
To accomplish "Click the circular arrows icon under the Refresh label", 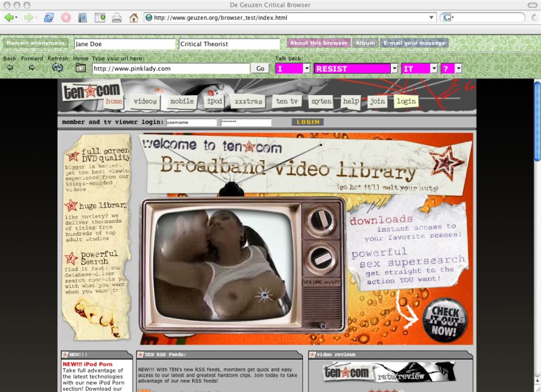I will point(57,68).
